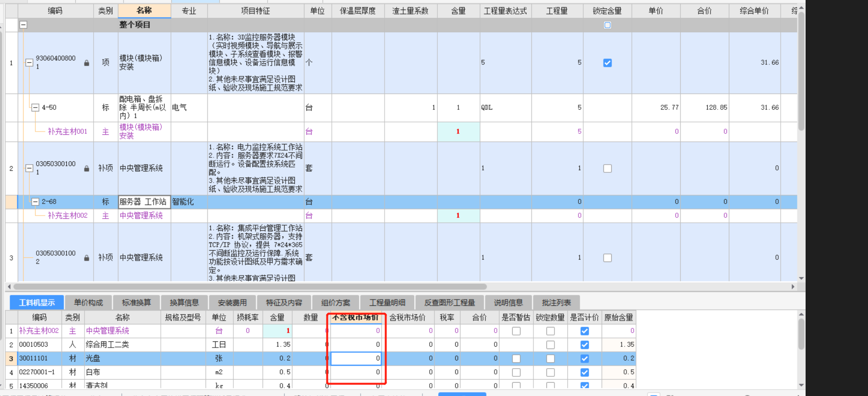868x396 pixels.
Task: Check 是否暂估 for 补充主材002
Action: point(516,331)
